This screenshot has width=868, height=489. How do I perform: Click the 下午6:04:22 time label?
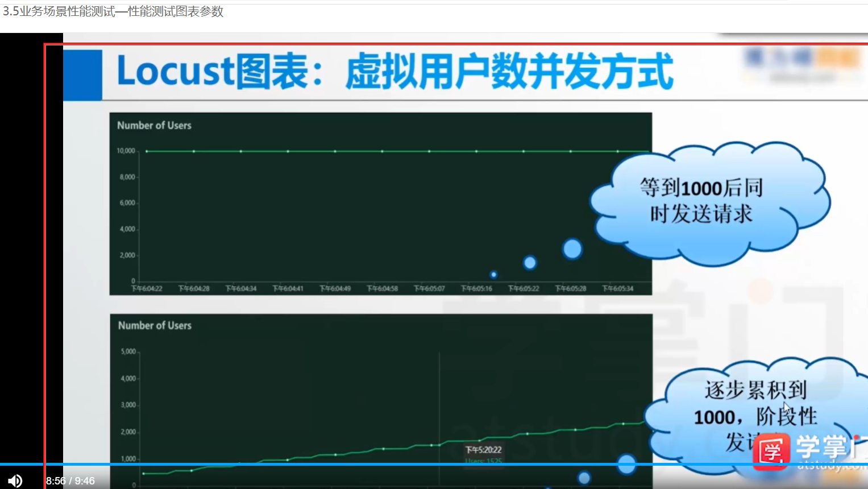(147, 289)
